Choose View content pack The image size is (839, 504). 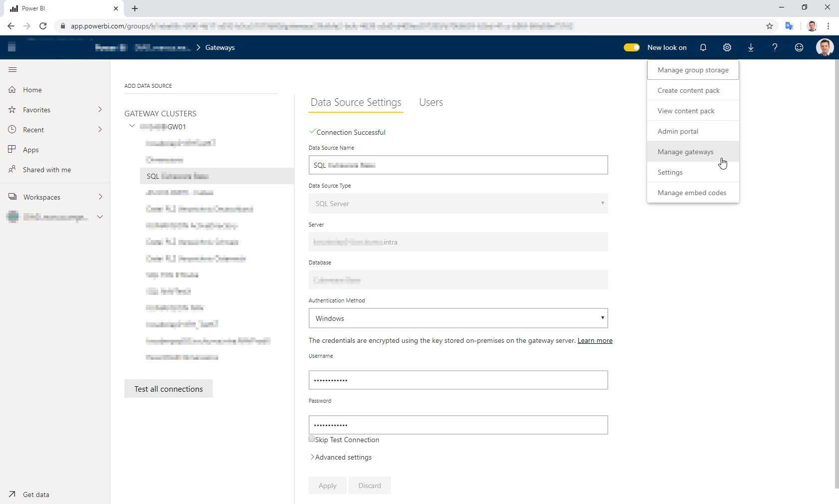(693, 111)
